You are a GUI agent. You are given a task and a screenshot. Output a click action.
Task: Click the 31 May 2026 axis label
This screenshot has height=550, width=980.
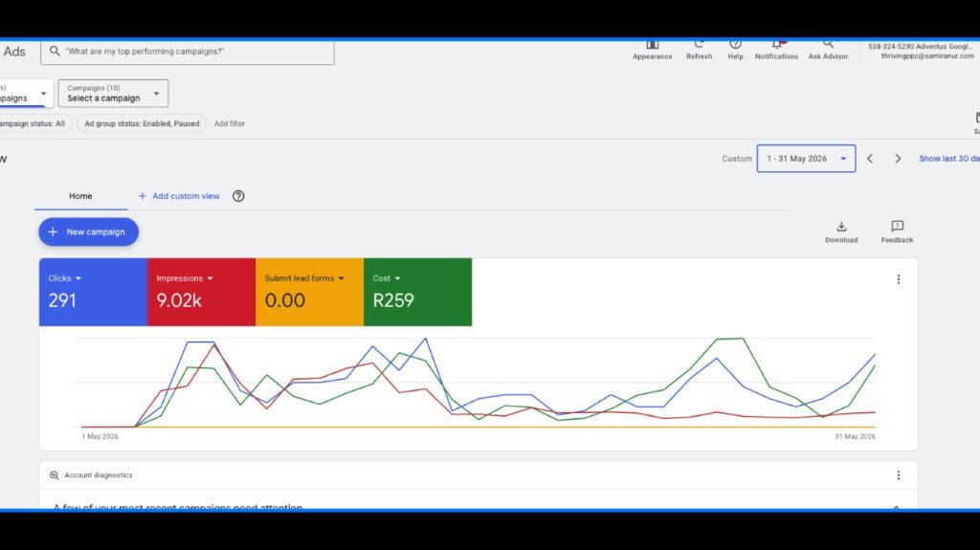855,437
